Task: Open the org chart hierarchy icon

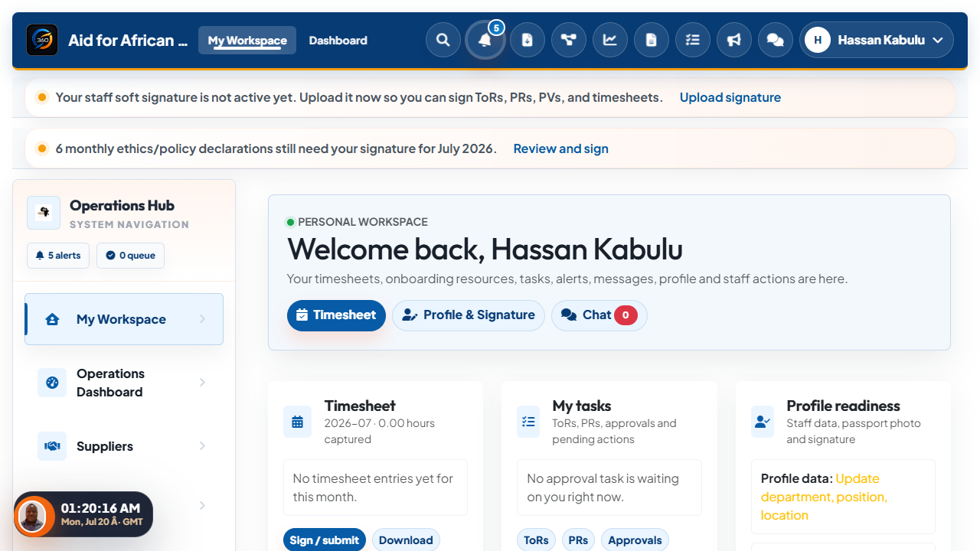Action: coord(569,40)
